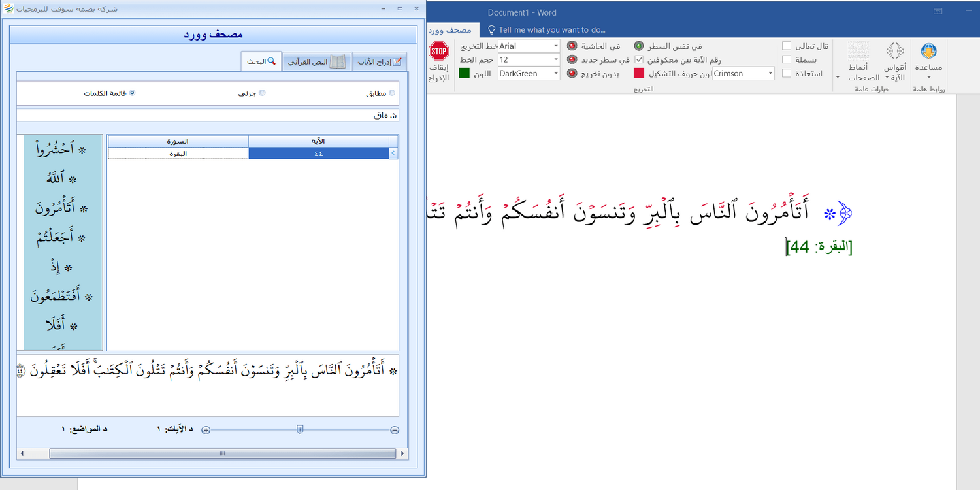Choose the بدون تخريج citation option
Viewport: 980px width, 490px height.
coord(572,74)
